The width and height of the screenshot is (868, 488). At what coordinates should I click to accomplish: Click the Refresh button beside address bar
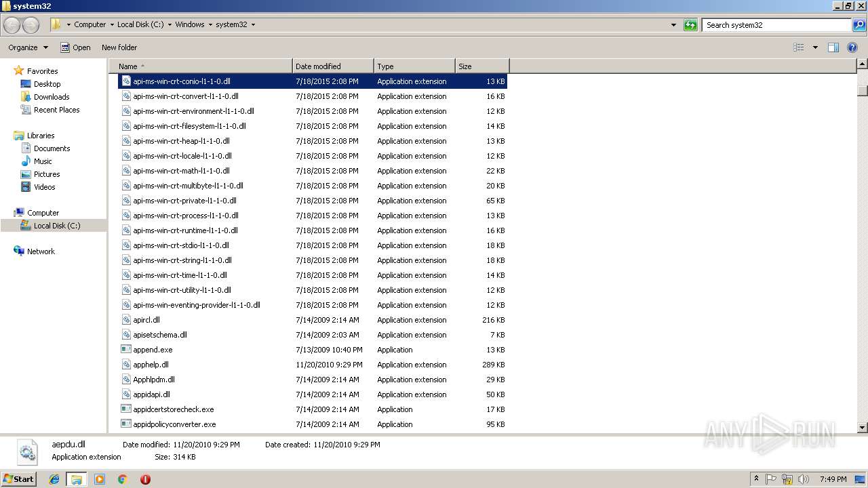coord(690,25)
